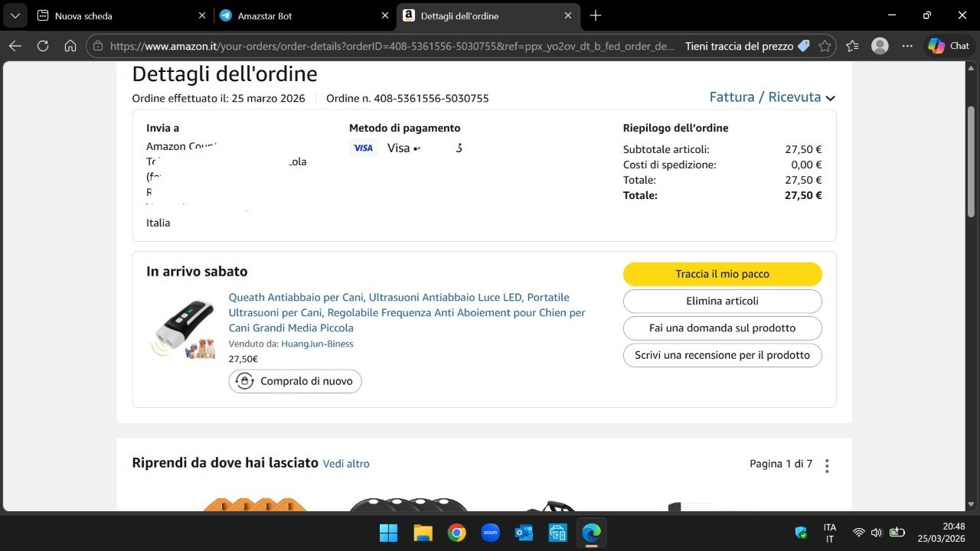Open the antiabbaio product thumbnail image
The height and width of the screenshot is (551, 980).
coord(182,329)
